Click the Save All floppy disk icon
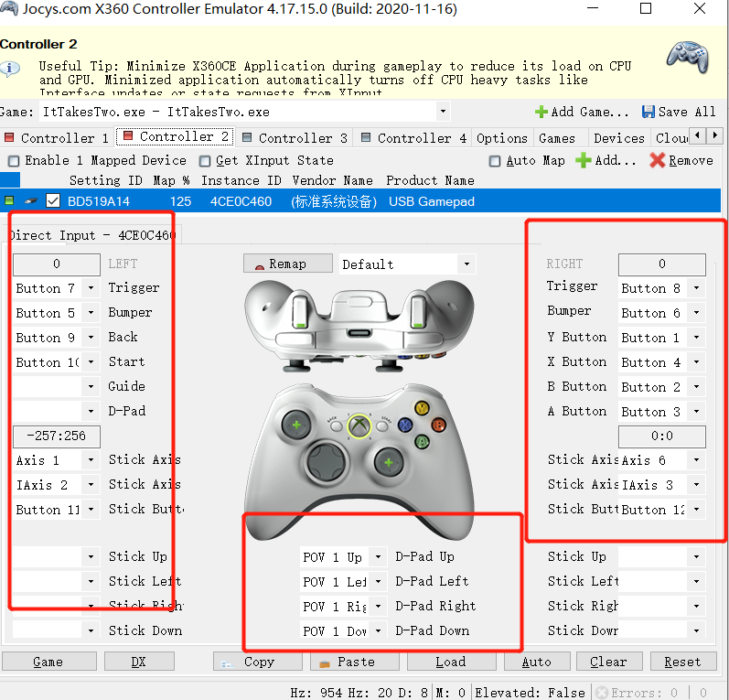Image resolution: width=729 pixels, height=700 pixels. [649, 112]
